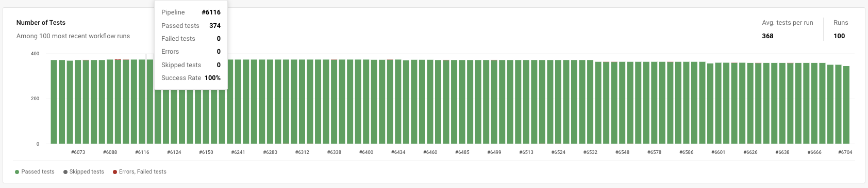The width and height of the screenshot is (868, 188).
Task: Click the Number of Tests heading
Action: 41,23
